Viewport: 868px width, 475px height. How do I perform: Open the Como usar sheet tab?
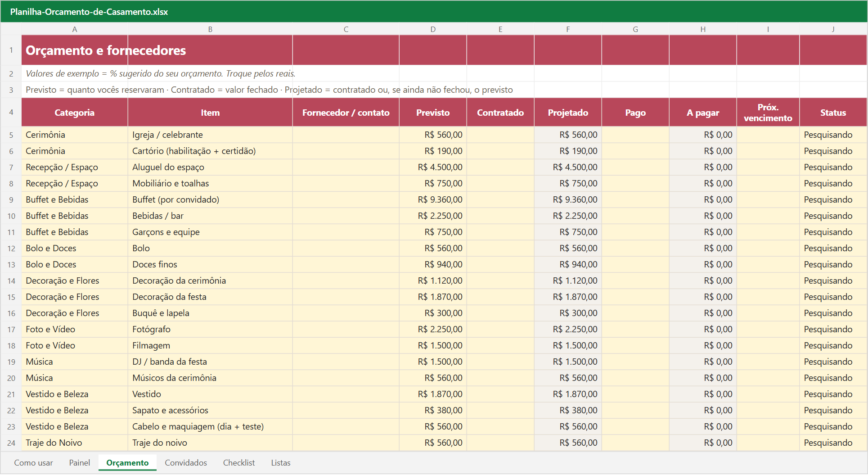point(33,463)
